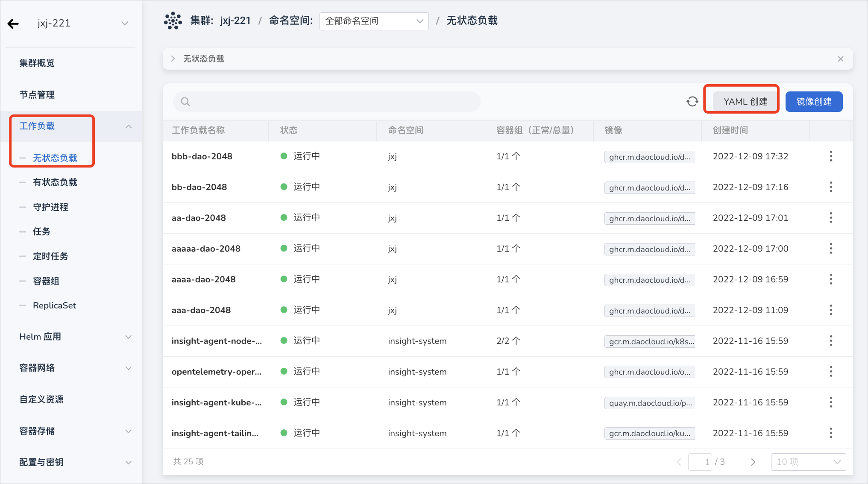Click the 共 25 项 total count
Screen dimensions: 868x484
coord(188,462)
